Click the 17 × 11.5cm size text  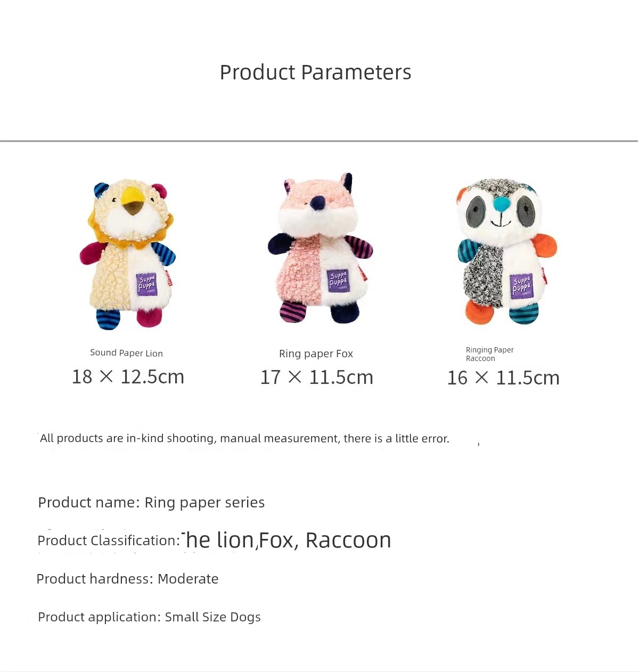(x=317, y=378)
